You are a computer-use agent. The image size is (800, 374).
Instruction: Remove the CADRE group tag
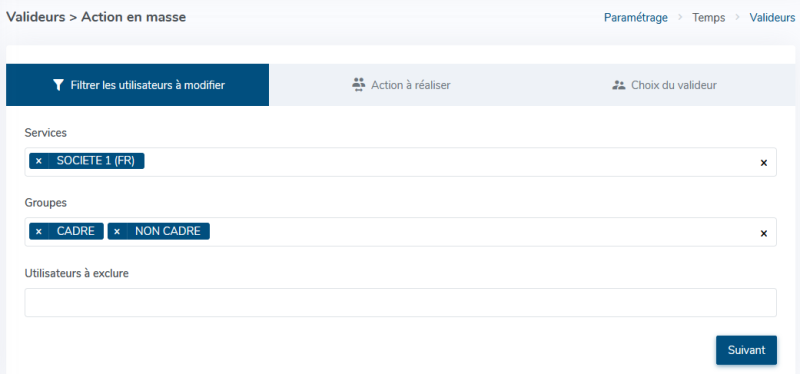39,231
